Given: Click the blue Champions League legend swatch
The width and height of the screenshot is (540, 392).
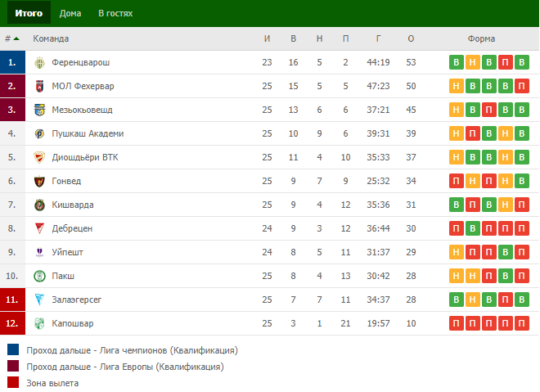Looking at the screenshot, I should point(13,350).
